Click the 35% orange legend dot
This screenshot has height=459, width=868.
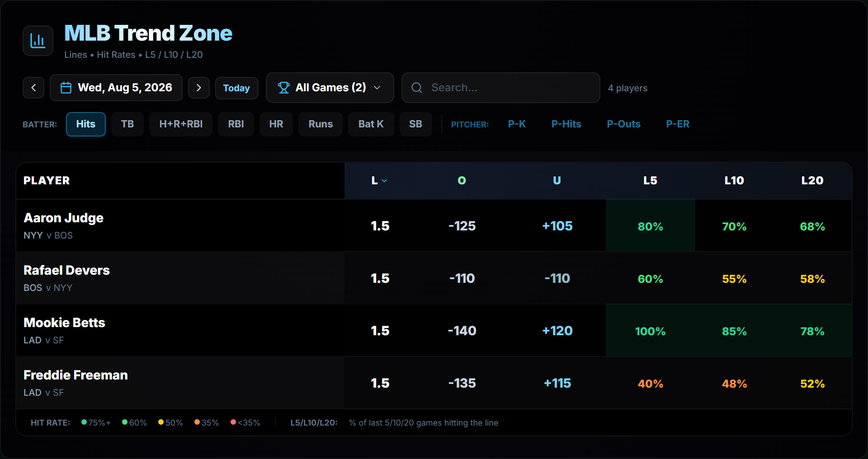pos(197,422)
